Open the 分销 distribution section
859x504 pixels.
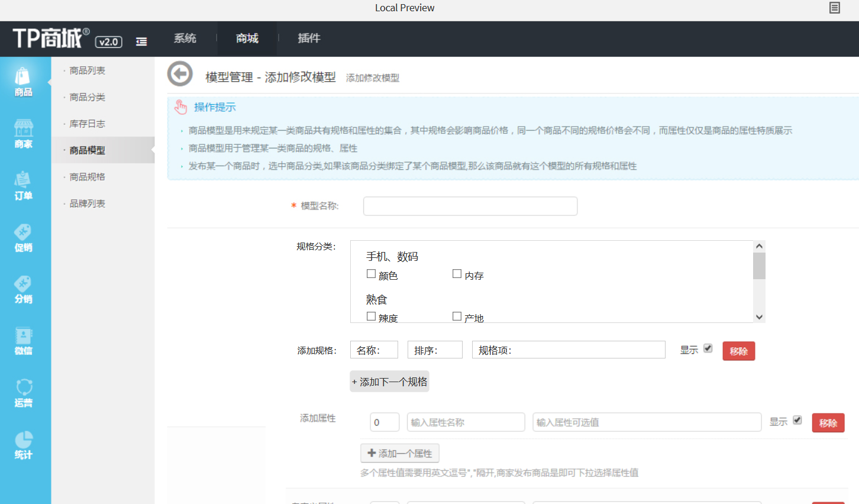click(24, 289)
